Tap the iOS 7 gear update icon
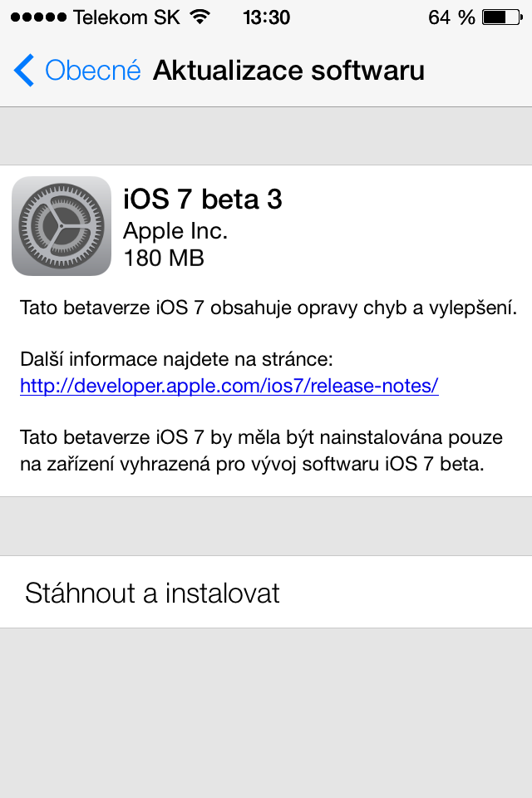The image size is (532, 798). click(62, 226)
